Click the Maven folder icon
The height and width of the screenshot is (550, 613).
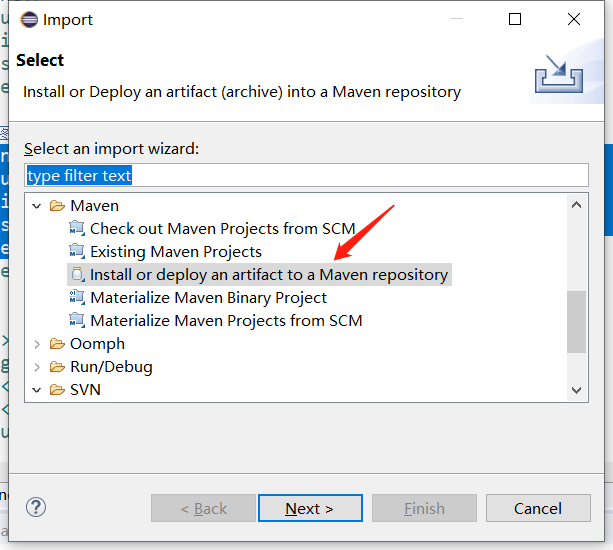57,206
